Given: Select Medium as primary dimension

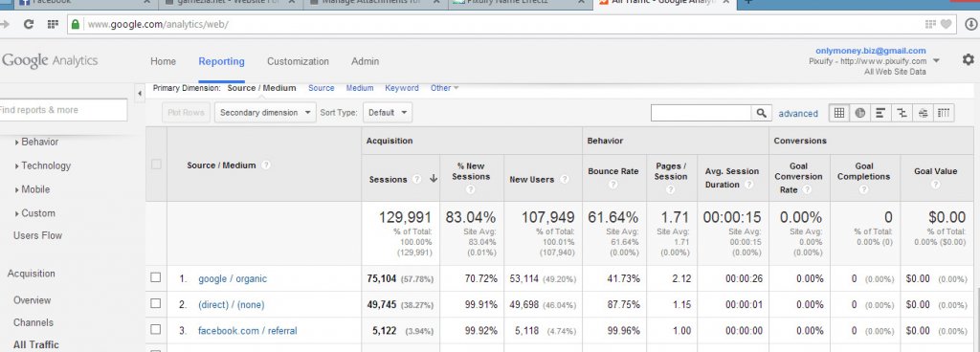Looking at the screenshot, I should pos(360,88).
